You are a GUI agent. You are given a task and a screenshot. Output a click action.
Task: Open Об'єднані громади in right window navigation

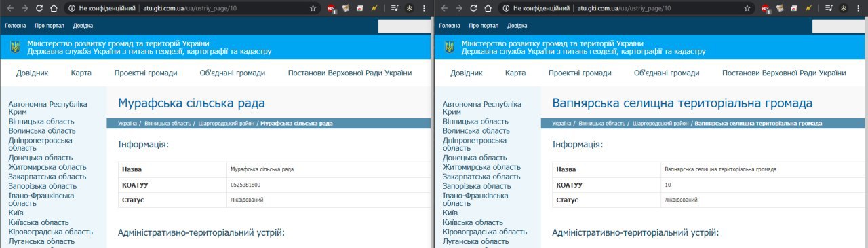click(x=667, y=73)
